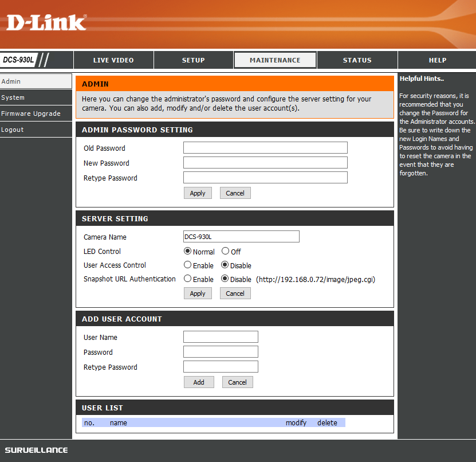Open Firmware Upgrade page
This screenshot has width=476, height=462.
[x=36, y=113]
